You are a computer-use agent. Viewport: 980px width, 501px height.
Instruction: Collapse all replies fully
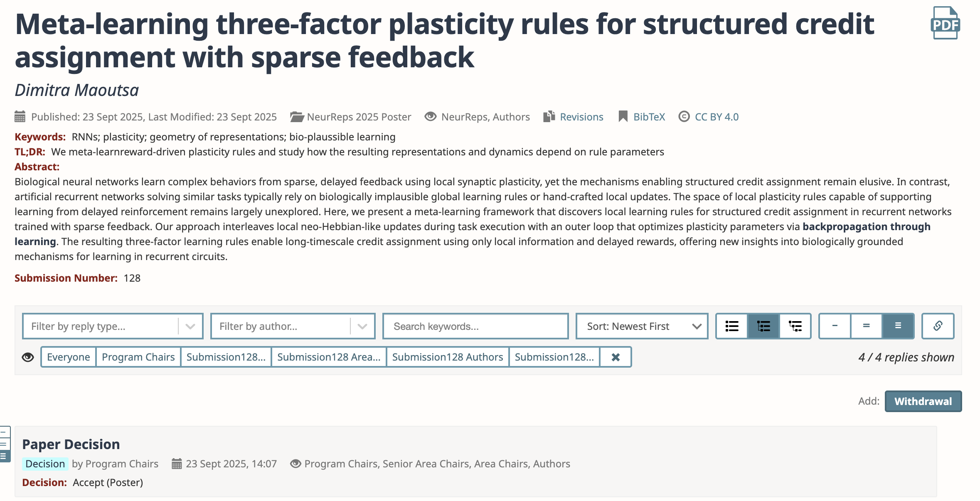click(x=835, y=326)
